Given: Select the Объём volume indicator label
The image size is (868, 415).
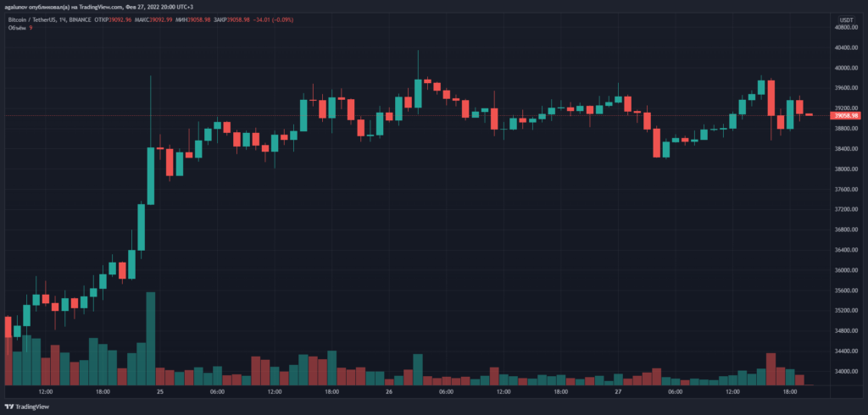Looking at the screenshot, I should [x=16, y=28].
